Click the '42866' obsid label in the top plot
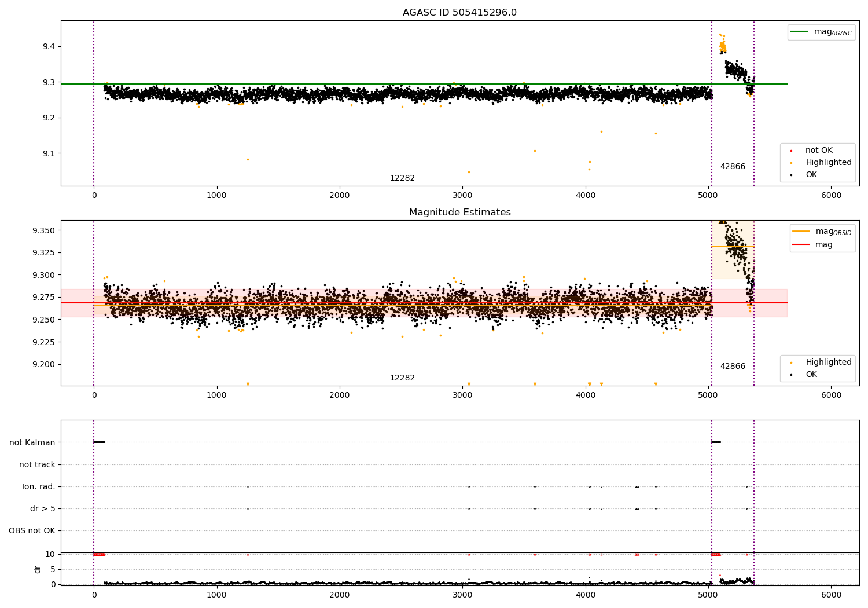 point(733,167)
